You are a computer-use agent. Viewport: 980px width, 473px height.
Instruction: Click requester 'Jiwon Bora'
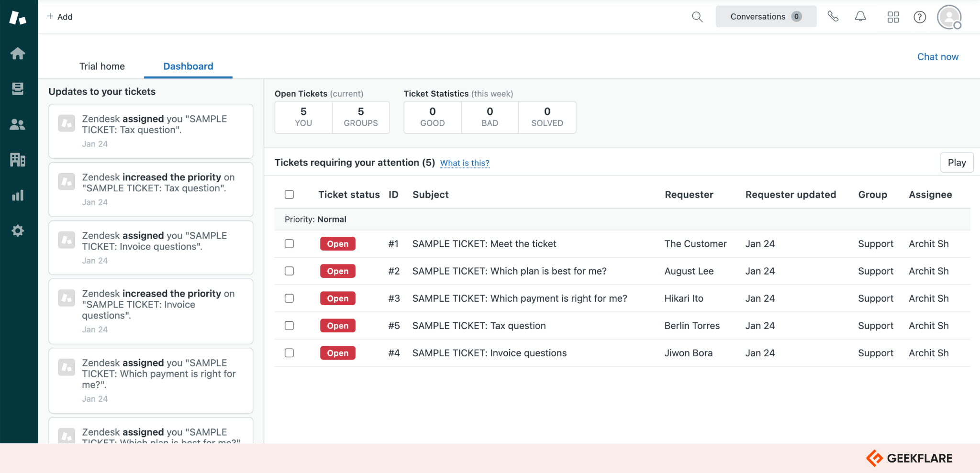tap(688, 353)
